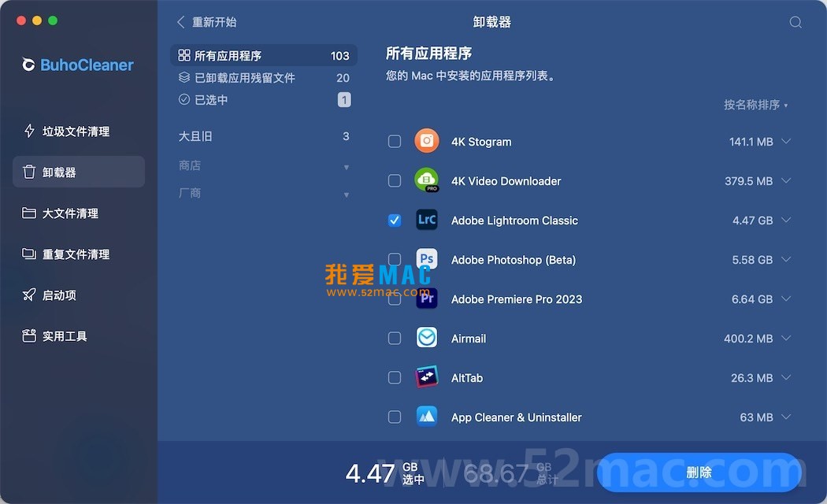Go to 大文件清理 in sidebar
The image size is (827, 504).
click(79, 213)
